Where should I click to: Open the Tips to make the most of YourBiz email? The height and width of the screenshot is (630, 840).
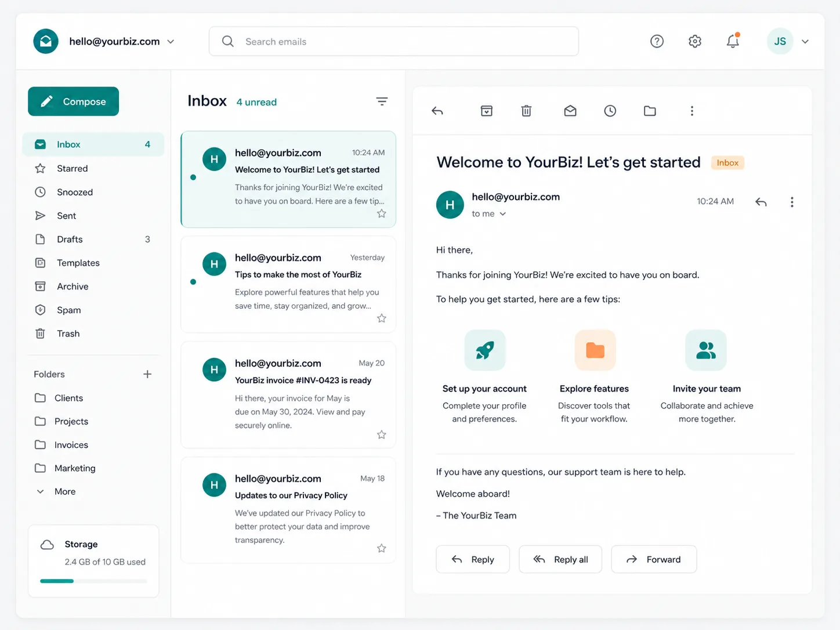coord(288,284)
